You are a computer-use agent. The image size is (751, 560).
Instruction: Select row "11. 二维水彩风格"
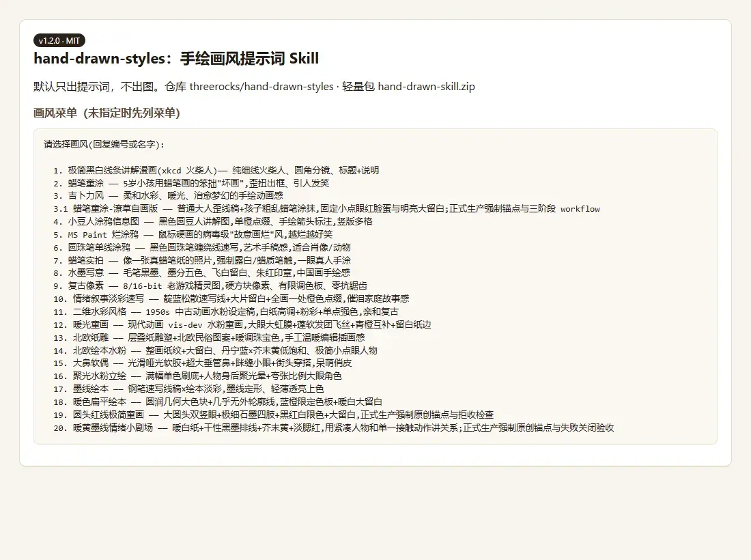point(226,312)
